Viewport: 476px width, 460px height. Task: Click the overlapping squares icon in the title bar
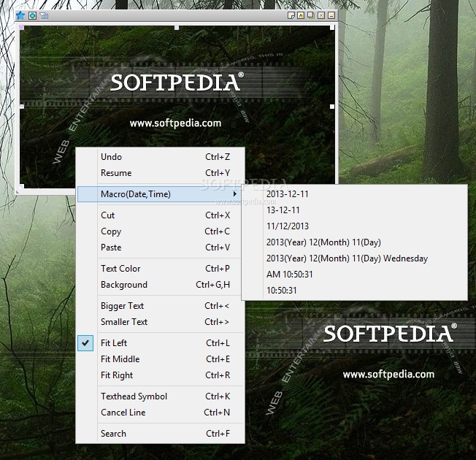pos(311,15)
